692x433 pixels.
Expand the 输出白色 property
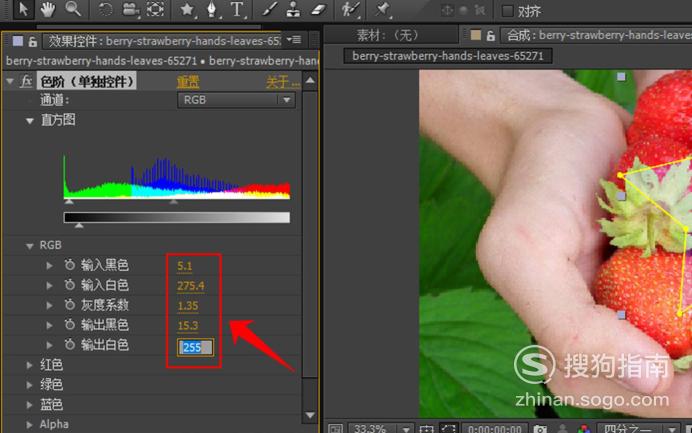tap(49, 345)
